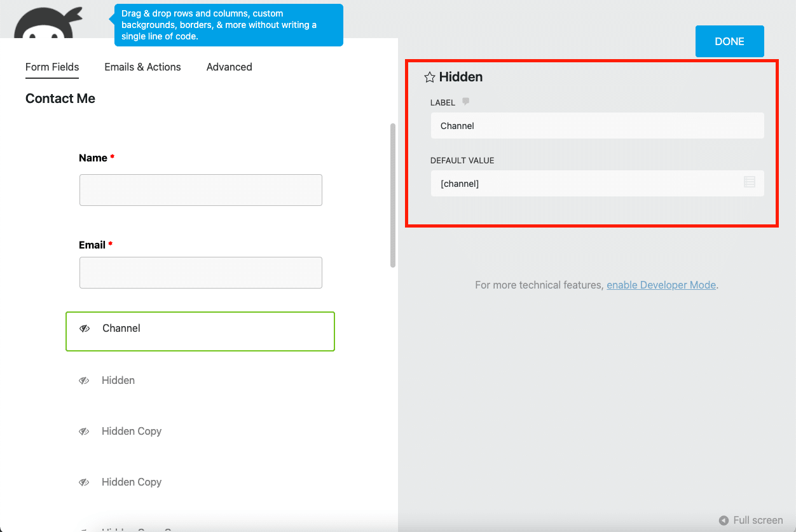Toggle visibility on the first Hidden Copy field
The image size is (796, 532).
pyautogui.click(x=83, y=431)
